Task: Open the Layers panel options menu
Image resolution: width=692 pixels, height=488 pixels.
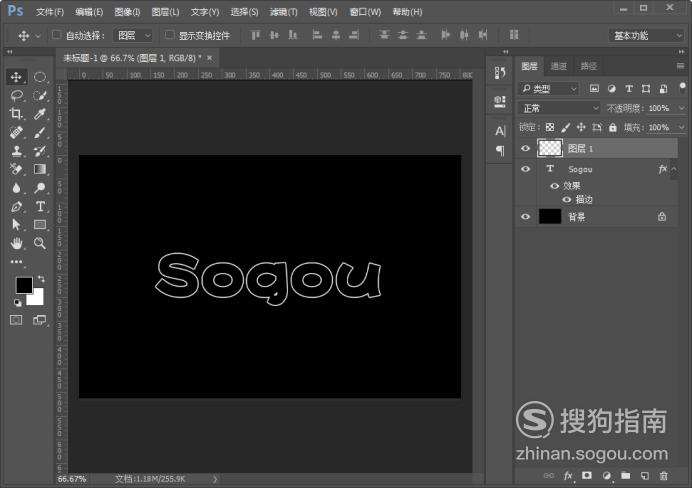Action: click(681, 66)
